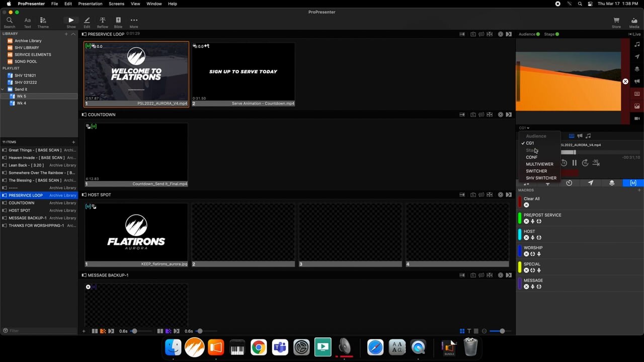644x362 pixels.
Task: Adjust first transition duration slider
Action: [x=142, y=331]
